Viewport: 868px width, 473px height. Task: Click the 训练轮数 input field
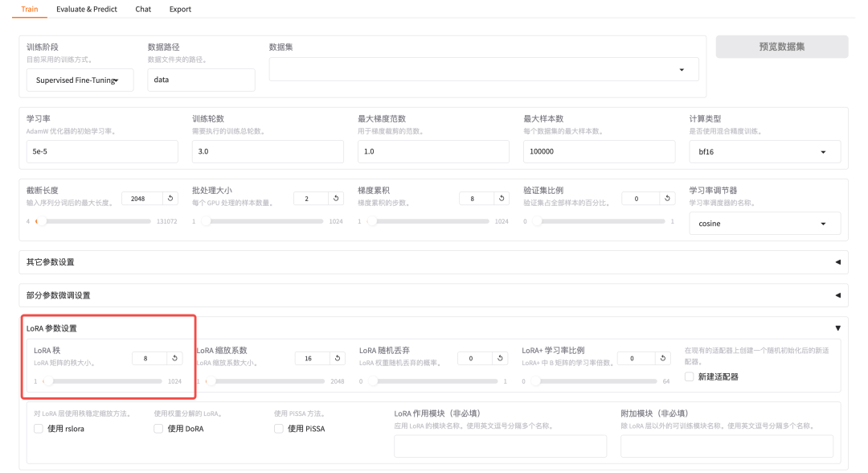268,151
